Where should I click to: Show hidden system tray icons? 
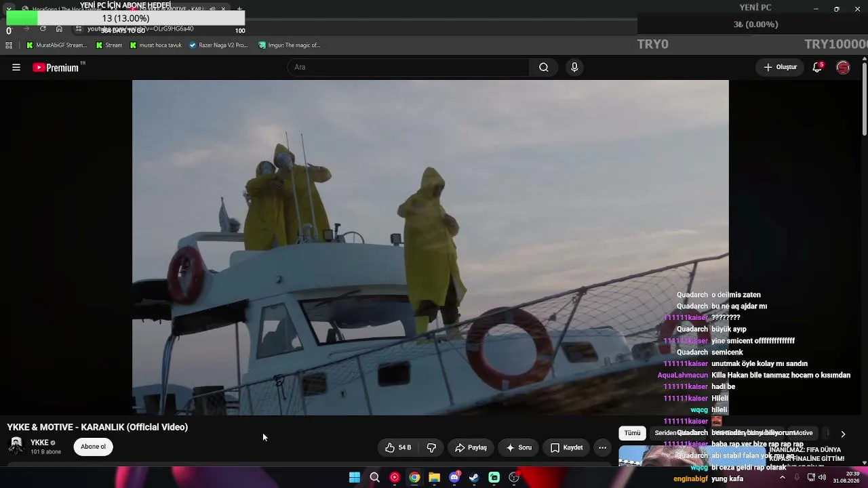point(782,477)
